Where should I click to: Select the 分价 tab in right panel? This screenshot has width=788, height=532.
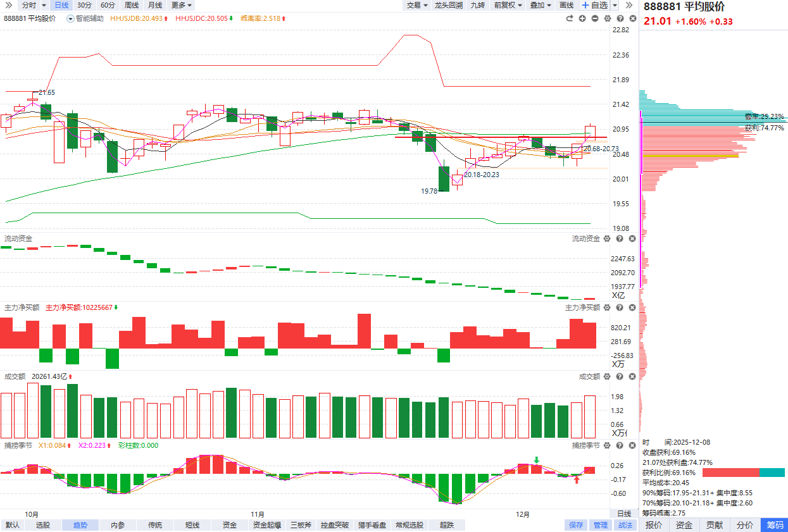745,525
